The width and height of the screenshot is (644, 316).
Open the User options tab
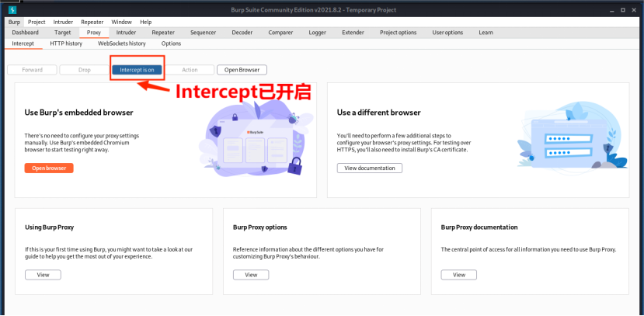(x=447, y=33)
